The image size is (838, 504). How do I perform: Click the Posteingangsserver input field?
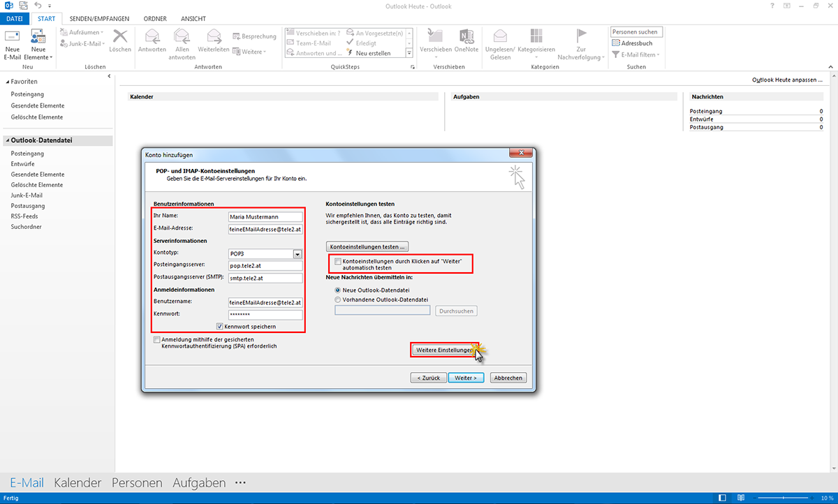click(x=265, y=266)
